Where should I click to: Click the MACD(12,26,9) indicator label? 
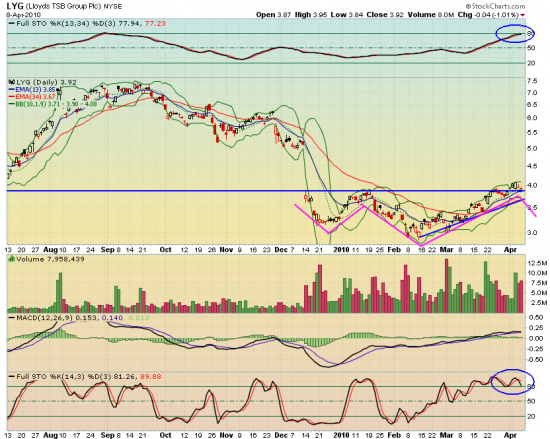[x=45, y=318]
